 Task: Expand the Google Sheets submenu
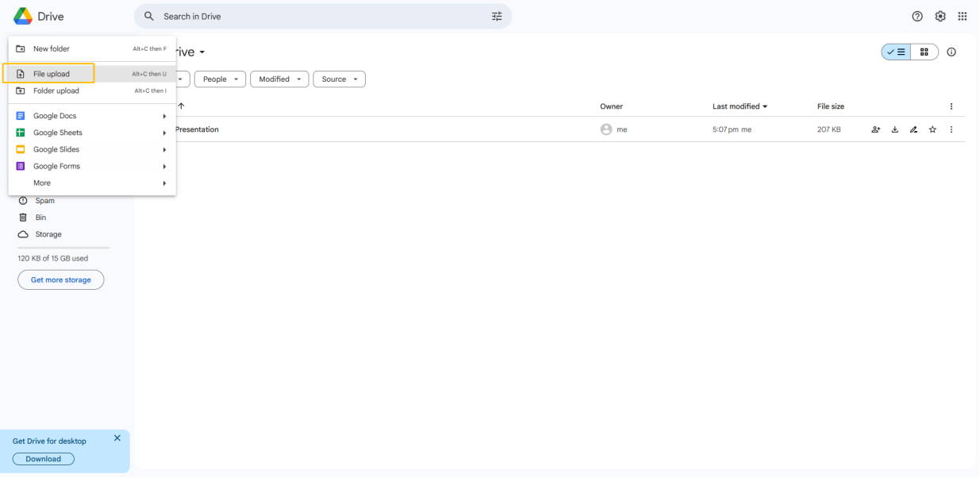click(60, 132)
